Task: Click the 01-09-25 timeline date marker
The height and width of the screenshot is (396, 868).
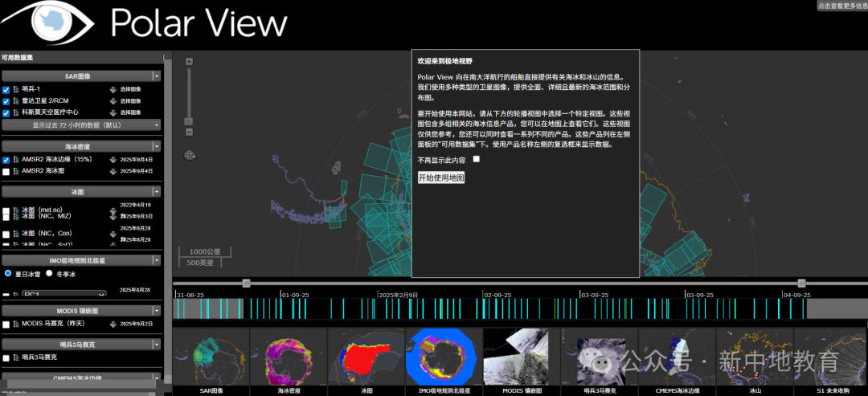Action: coord(296,295)
